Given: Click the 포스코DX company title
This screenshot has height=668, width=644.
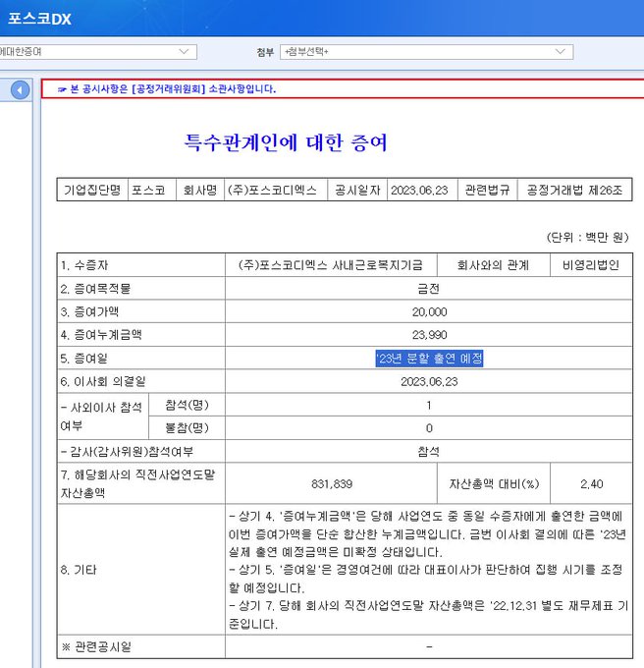Looking at the screenshot, I should click(x=39, y=19).
